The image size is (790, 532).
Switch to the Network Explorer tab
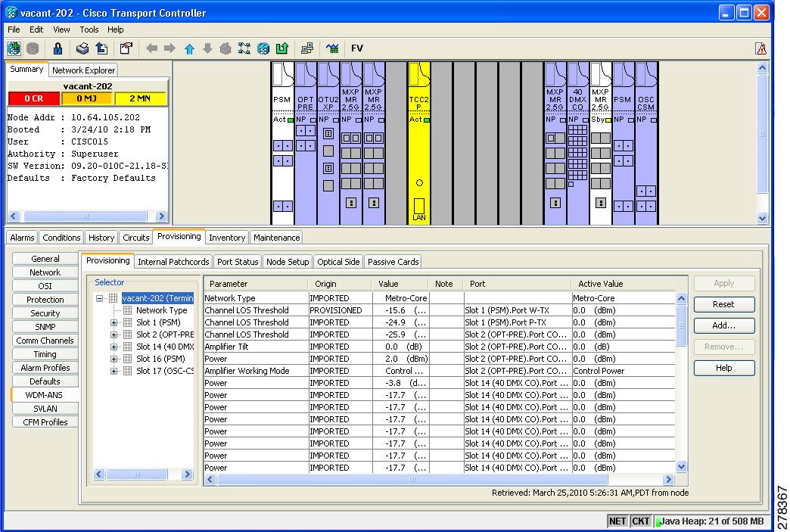coord(84,70)
